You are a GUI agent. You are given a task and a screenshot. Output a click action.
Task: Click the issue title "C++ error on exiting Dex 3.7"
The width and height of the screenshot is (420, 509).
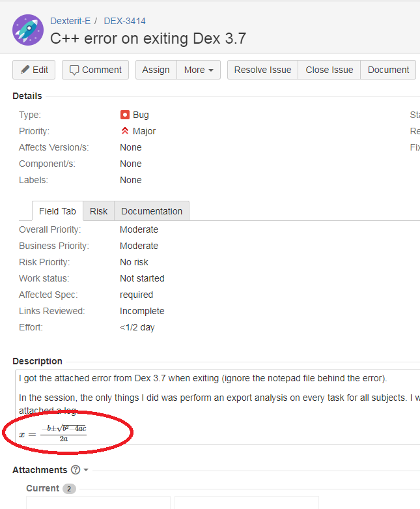coord(148,38)
